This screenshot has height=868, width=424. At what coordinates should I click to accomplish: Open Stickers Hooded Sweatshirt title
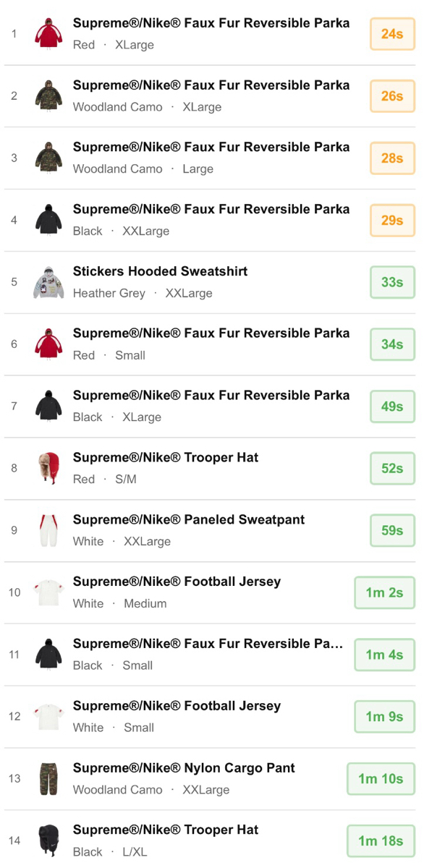coord(160,271)
